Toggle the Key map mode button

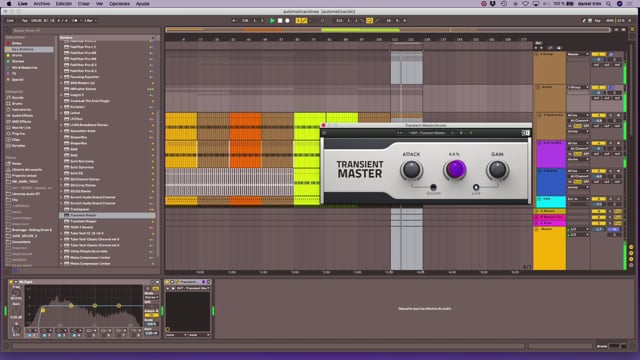tap(597, 20)
